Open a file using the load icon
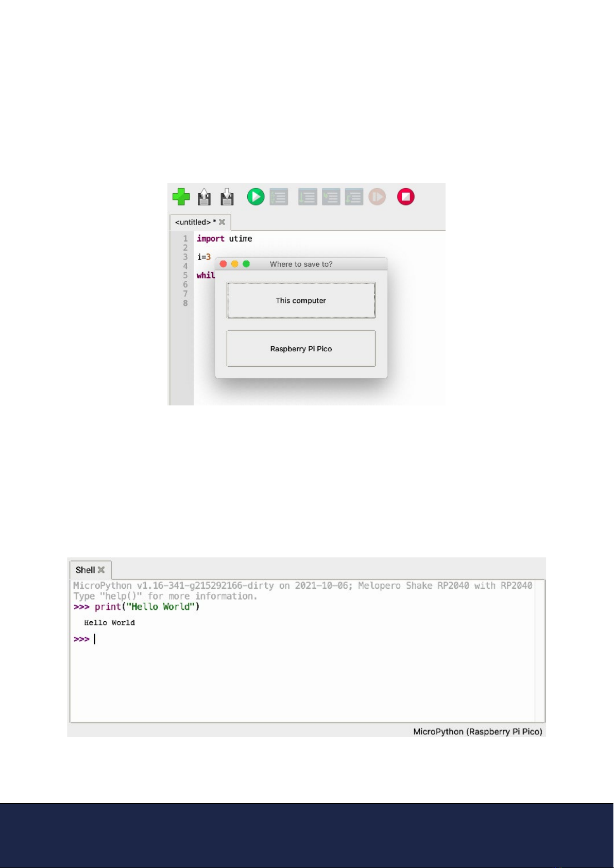 (x=204, y=197)
